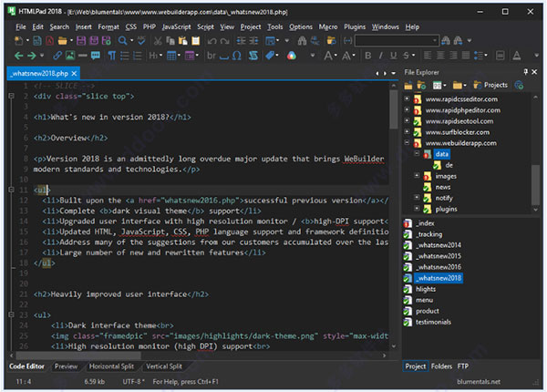Image resolution: width=547 pixels, height=392 pixels.
Task: Open the find text combo box
Action: [397, 41]
